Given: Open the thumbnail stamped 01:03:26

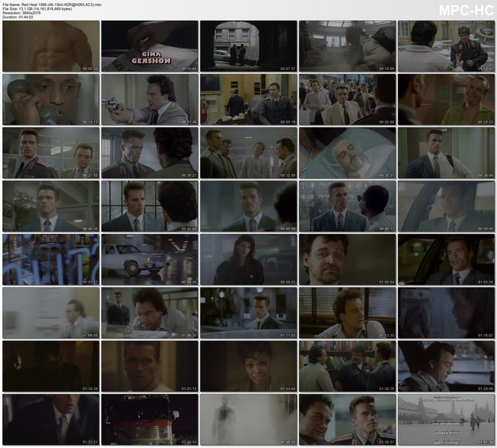Looking at the screenshot, I should [446, 259].
